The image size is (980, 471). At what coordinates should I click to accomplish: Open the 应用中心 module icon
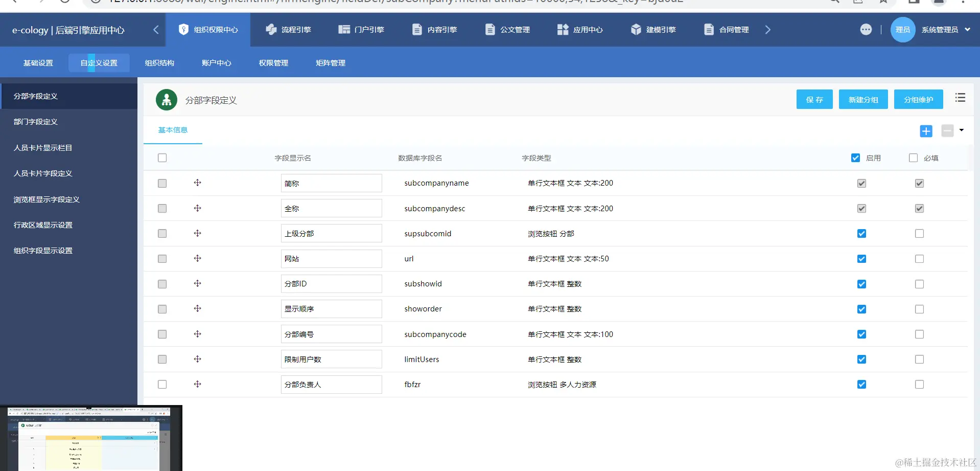(x=563, y=30)
